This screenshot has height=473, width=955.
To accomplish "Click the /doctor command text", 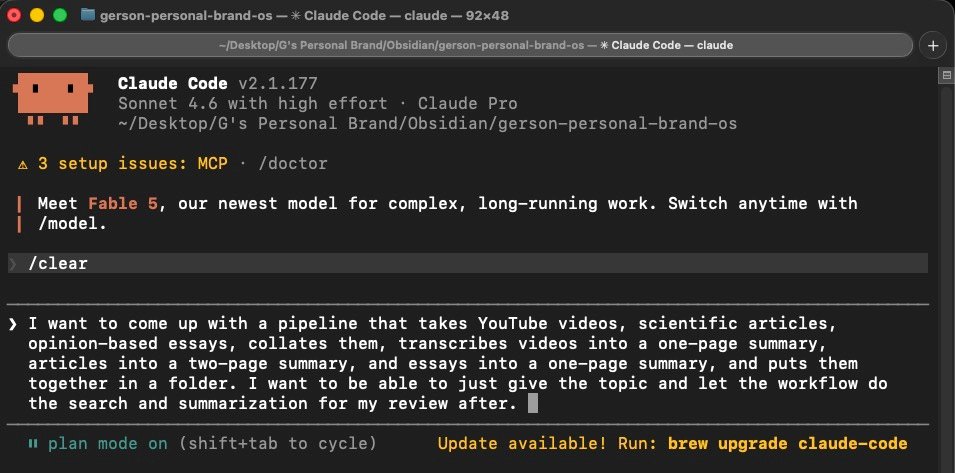I will point(293,164).
